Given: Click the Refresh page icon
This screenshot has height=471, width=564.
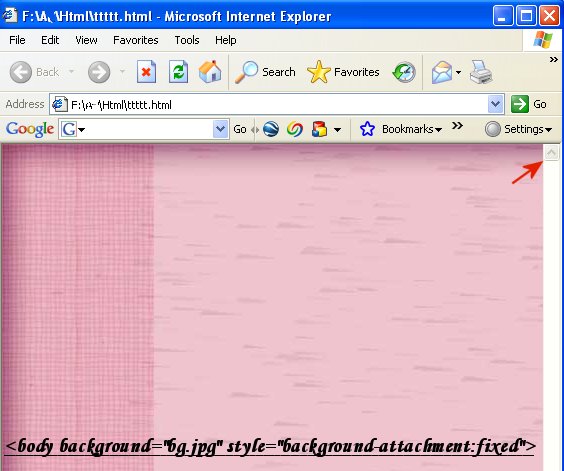Looking at the screenshot, I should tap(179, 72).
